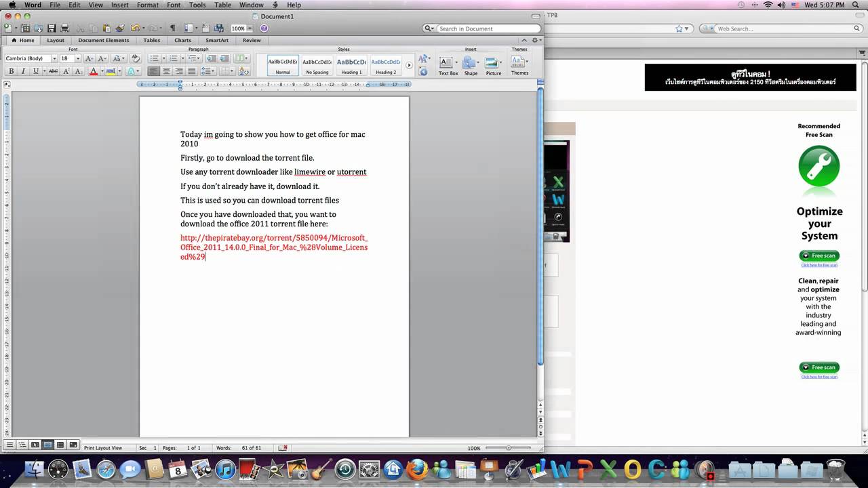Expand the Styles gallery arrow
This screenshot has height=488, width=868.
click(409, 65)
